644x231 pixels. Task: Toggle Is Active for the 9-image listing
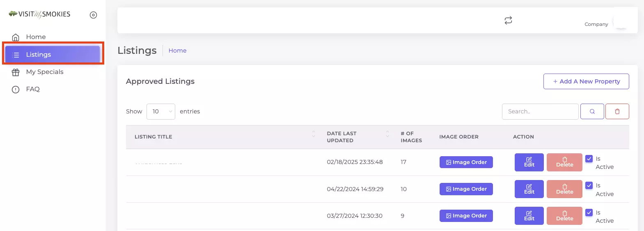[x=589, y=213]
